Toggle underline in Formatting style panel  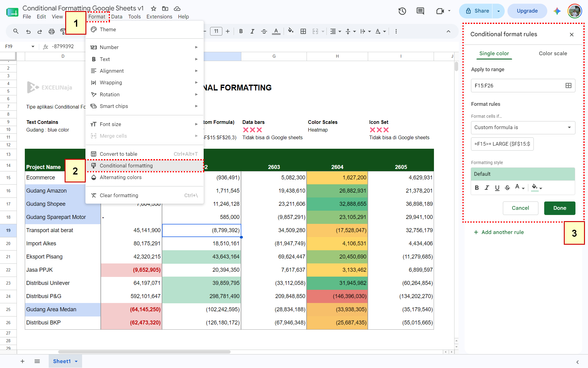[x=497, y=188]
